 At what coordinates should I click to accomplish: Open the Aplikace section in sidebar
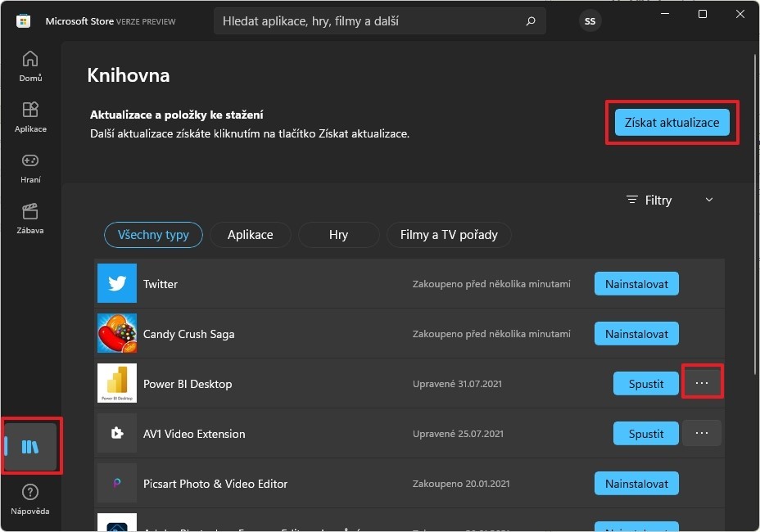coord(30,117)
